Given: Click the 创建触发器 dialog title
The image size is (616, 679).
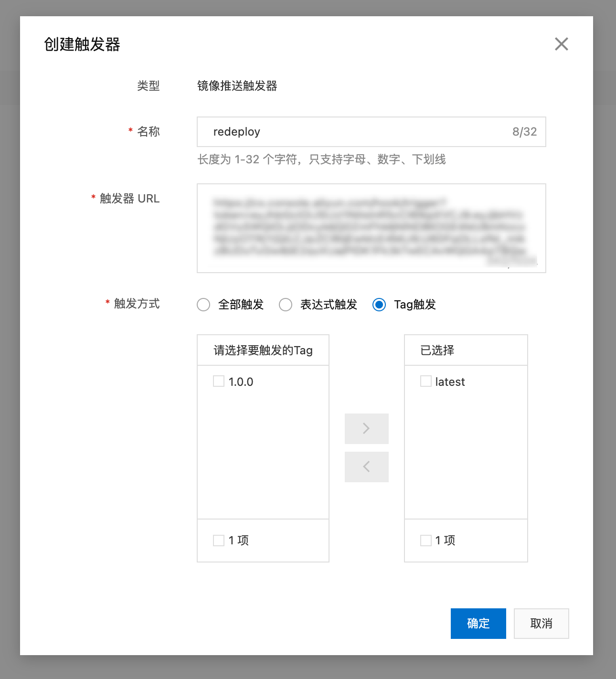Looking at the screenshot, I should coord(82,44).
